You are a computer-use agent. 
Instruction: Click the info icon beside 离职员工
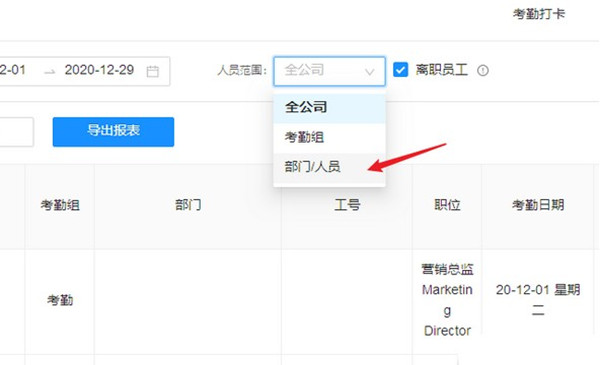point(483,70)
